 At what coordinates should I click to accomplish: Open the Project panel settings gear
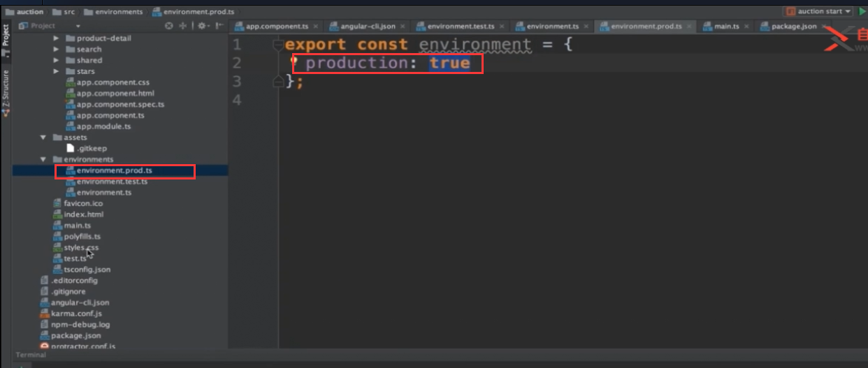(201, 26)
